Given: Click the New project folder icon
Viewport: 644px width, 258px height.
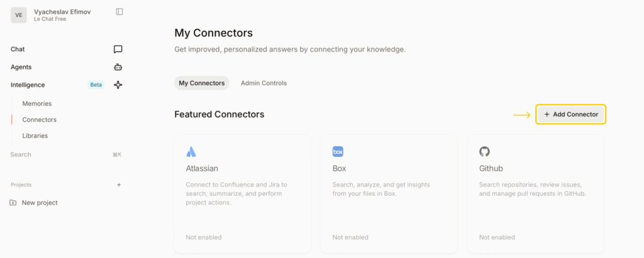Looking at the screenshot, I should coord(13,203).
